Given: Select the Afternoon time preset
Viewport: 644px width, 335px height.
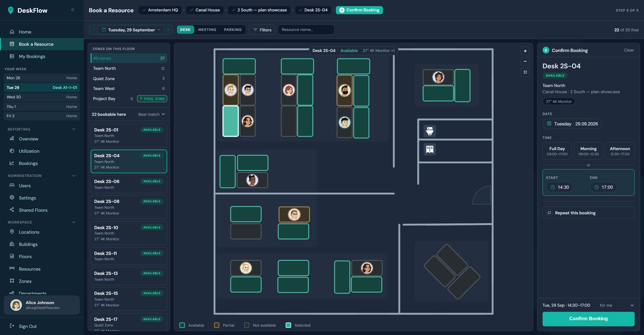Looking at the screenshot, I should 620,151.
